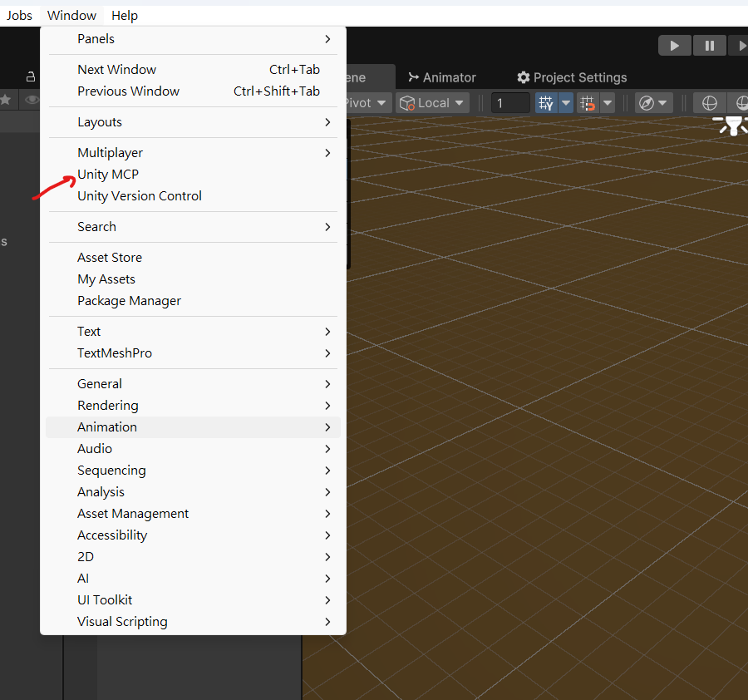Pause play mode with the pause button

(709, 45)
